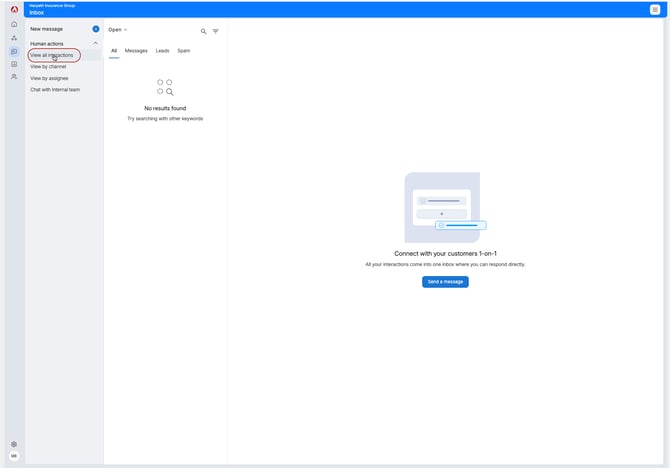Viewport: 670px width, 468px height.
Task: Open the settings gear icon
Action: [x=14, y=444]
